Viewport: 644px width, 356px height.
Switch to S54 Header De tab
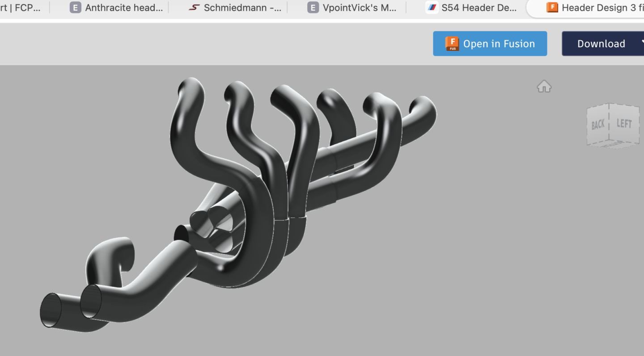coord(472,8)
